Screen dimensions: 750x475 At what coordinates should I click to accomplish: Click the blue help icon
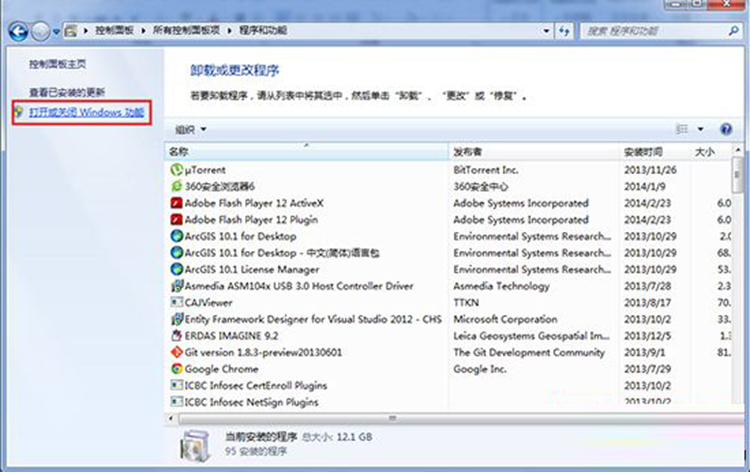click(726, 129)
